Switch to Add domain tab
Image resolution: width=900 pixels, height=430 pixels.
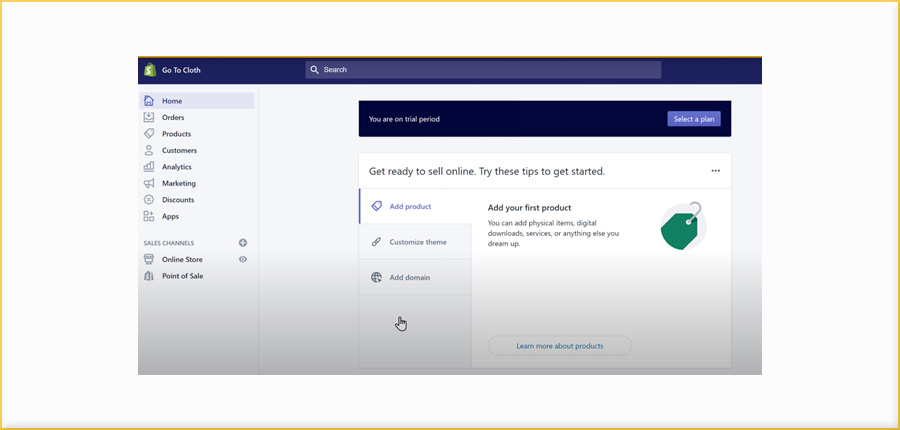(415, 277)
